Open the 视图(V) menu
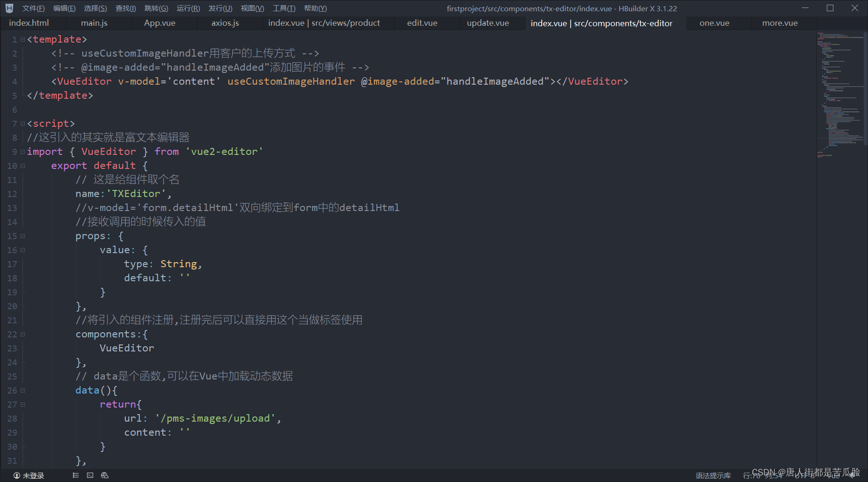The height and width of the screenshot is (482, 868). point(252,8)
